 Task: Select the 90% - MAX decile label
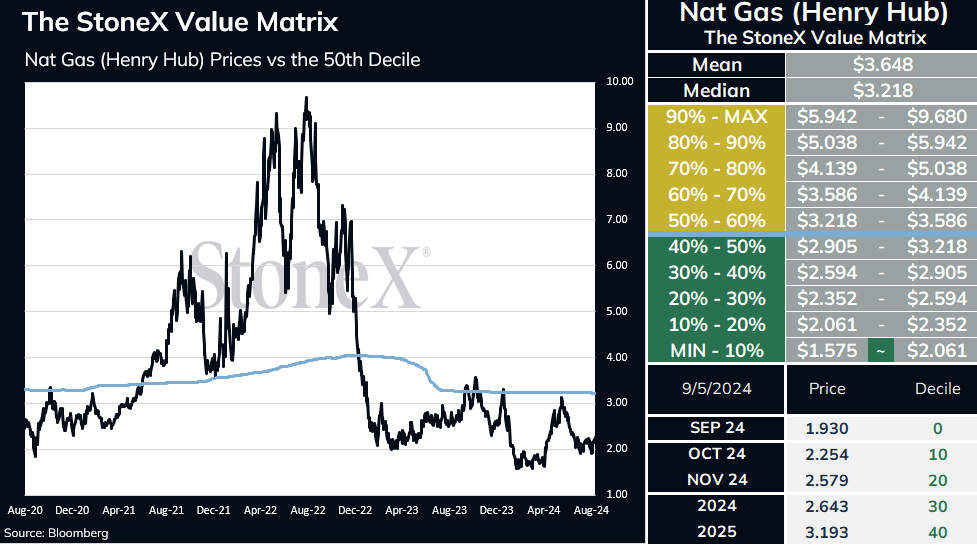pos(717,117)
